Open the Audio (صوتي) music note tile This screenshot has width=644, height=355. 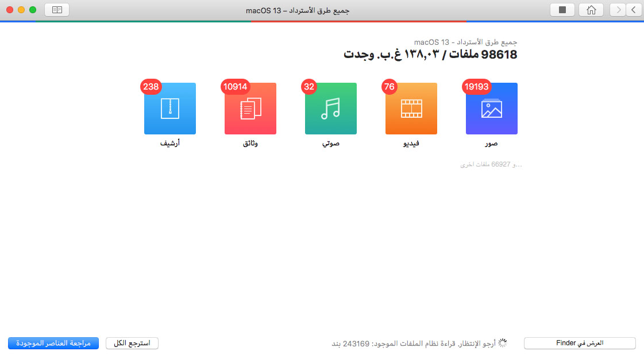point(331,109)
